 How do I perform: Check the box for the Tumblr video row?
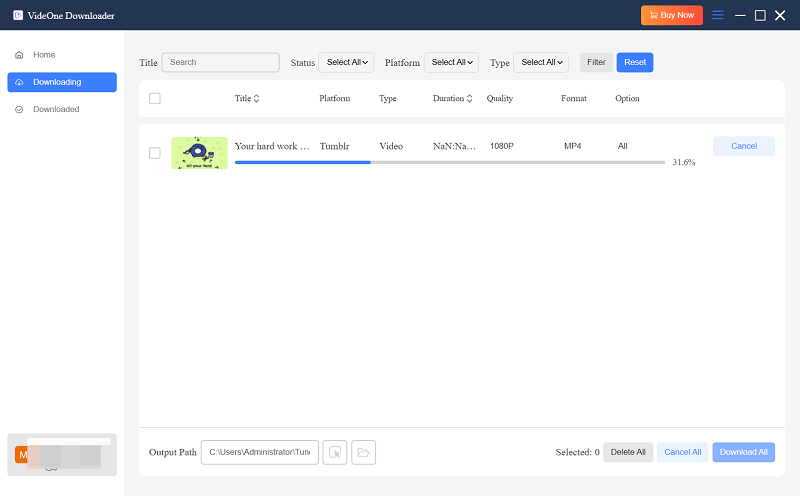coord(154,153)
